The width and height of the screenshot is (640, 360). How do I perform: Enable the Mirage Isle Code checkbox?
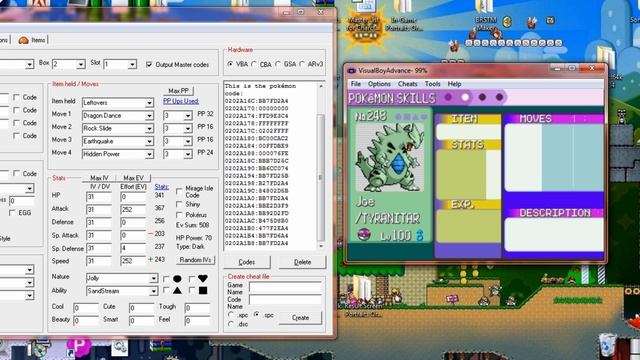tap(179, 191)
